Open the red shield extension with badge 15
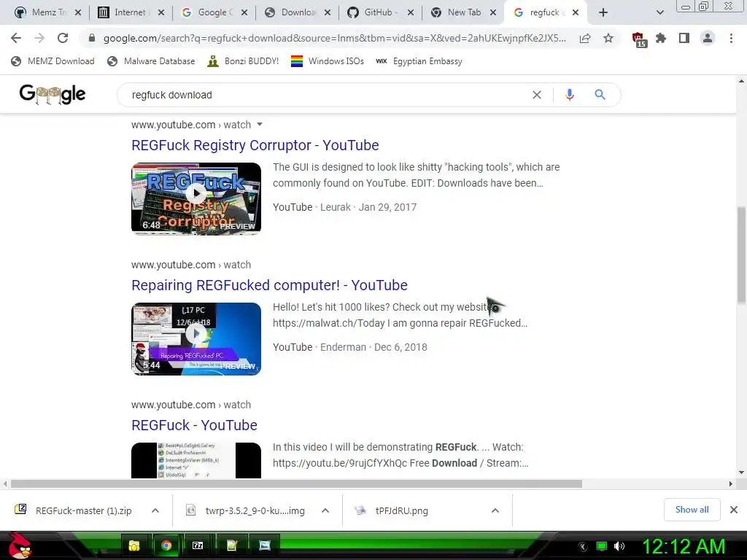 pyautogui.click(x=639, y=39)
